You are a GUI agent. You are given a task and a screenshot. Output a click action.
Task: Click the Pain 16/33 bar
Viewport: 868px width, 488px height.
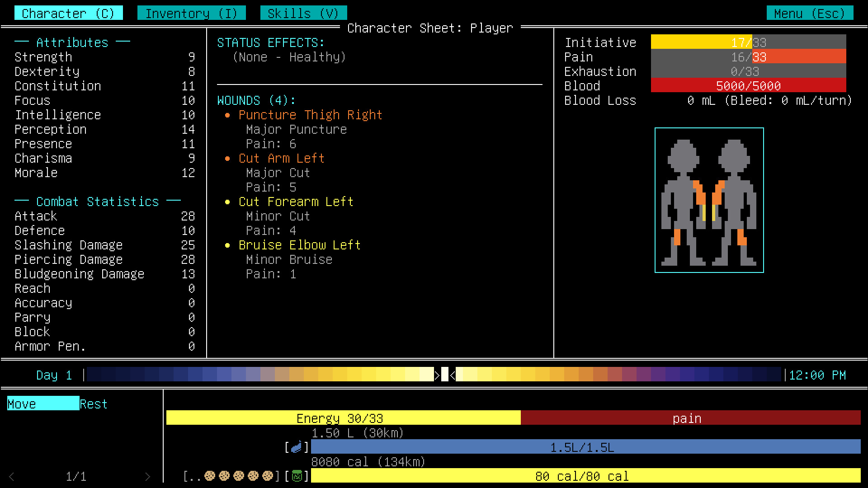coord(749,56)
